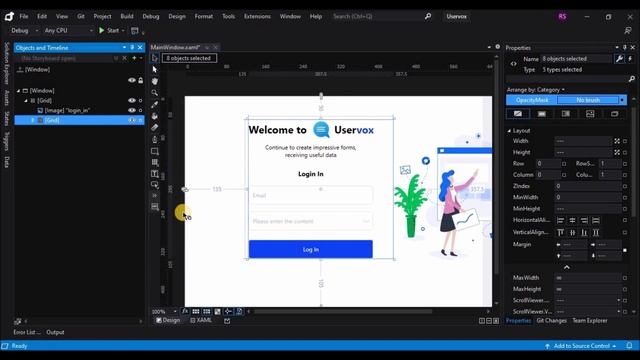Toggle artboard background icon

pos(218,311)
